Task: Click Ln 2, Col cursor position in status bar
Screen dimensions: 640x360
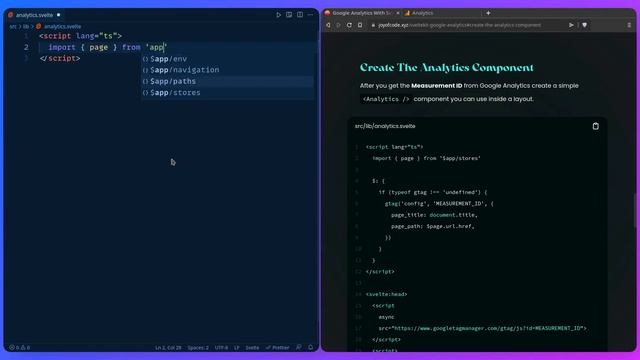Action: pyautogui.click(x=168, y=348)
